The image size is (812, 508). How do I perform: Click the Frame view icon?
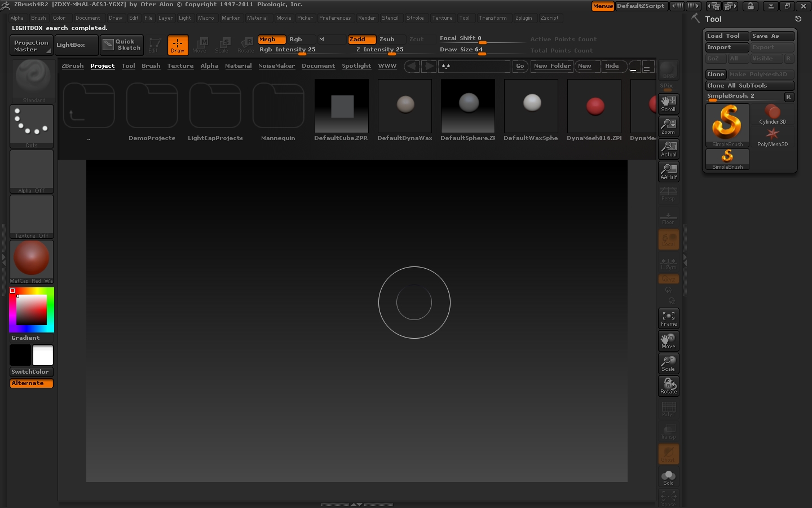click(x=668, y=318)
